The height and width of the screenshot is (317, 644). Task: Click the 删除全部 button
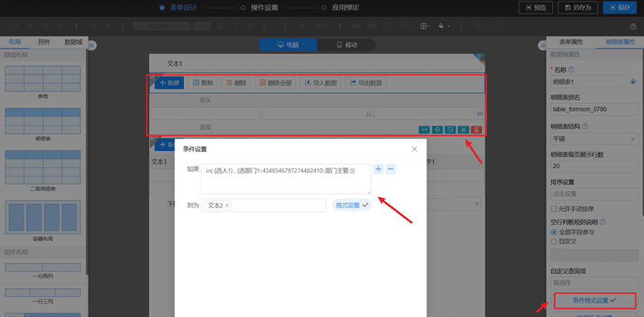pyautogui.click(x=275, y=83)
